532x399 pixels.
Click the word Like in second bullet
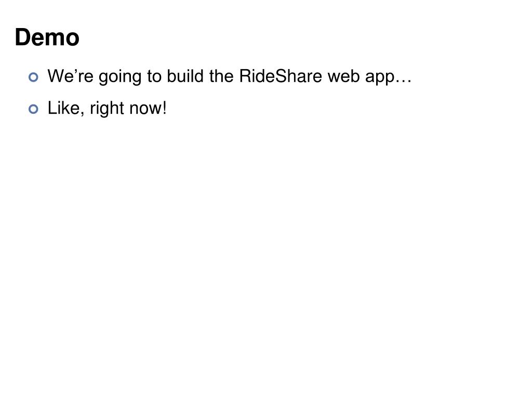click(63, 108)
